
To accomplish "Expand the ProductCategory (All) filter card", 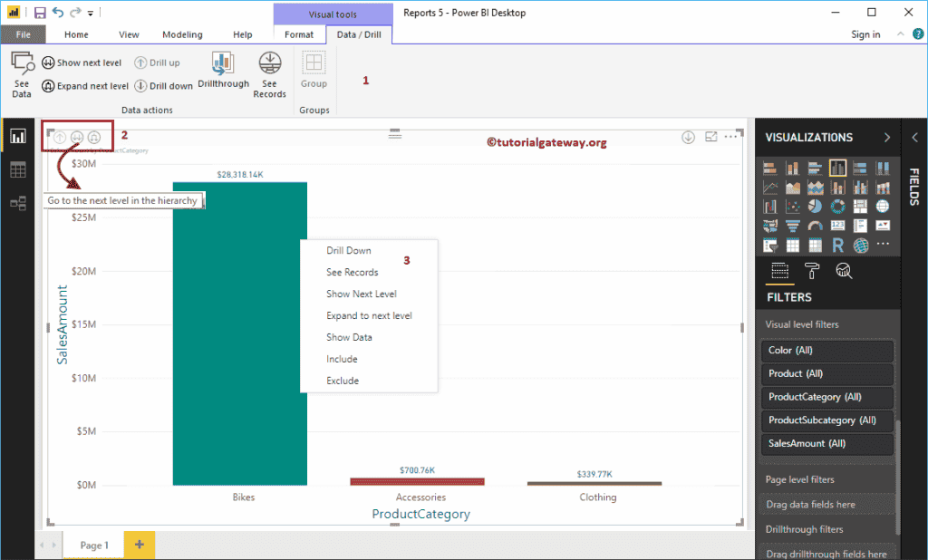I will pos(826,397).
